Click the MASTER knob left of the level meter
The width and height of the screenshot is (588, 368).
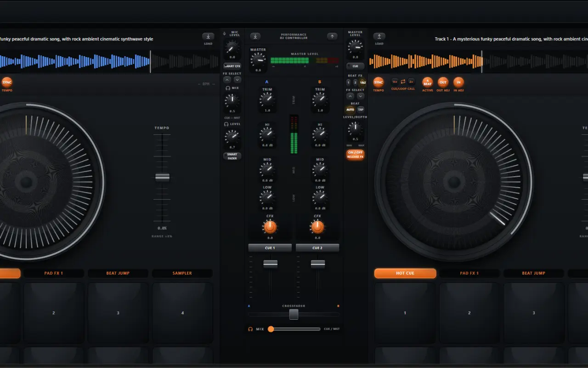pos(258,59)
